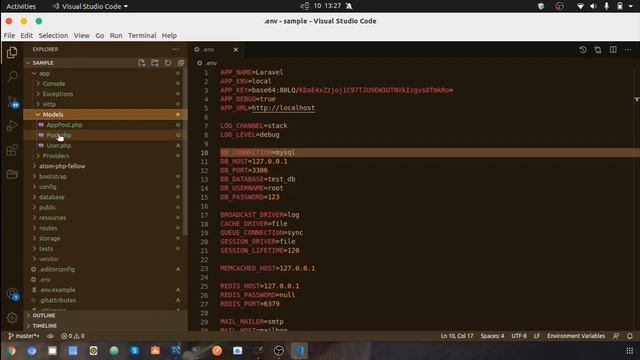Click the Ln 10, Col 17 cursor position indicator
Screen dimensions: 640x360
pyautogui.click(x=457, y=336)
